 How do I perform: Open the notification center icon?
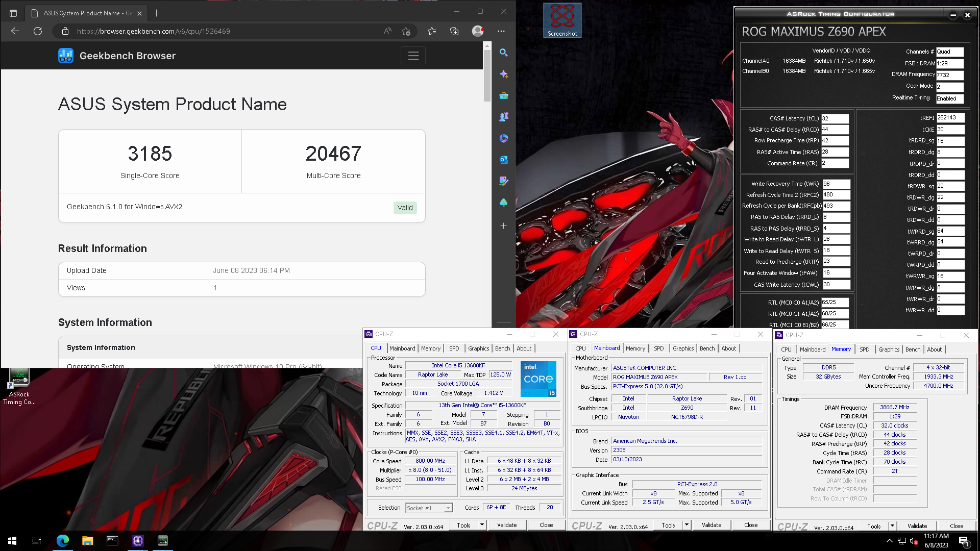(x=964, y=541)
